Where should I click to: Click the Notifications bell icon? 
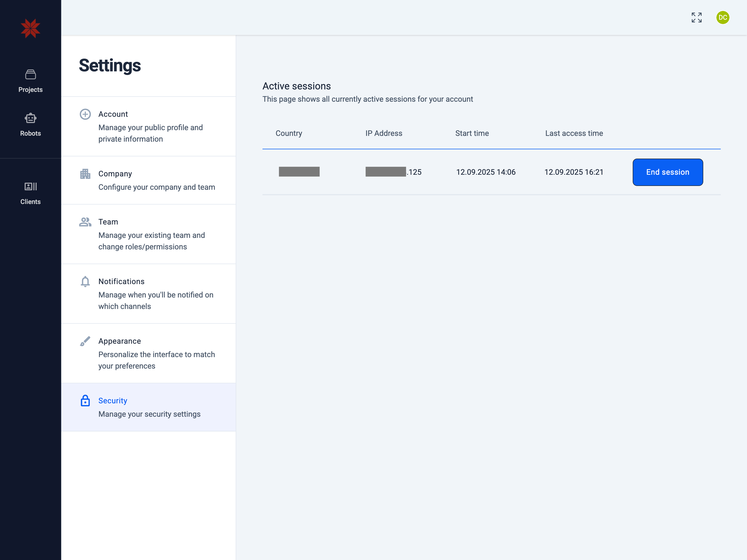pyautogui.click(x=85, y=281)
